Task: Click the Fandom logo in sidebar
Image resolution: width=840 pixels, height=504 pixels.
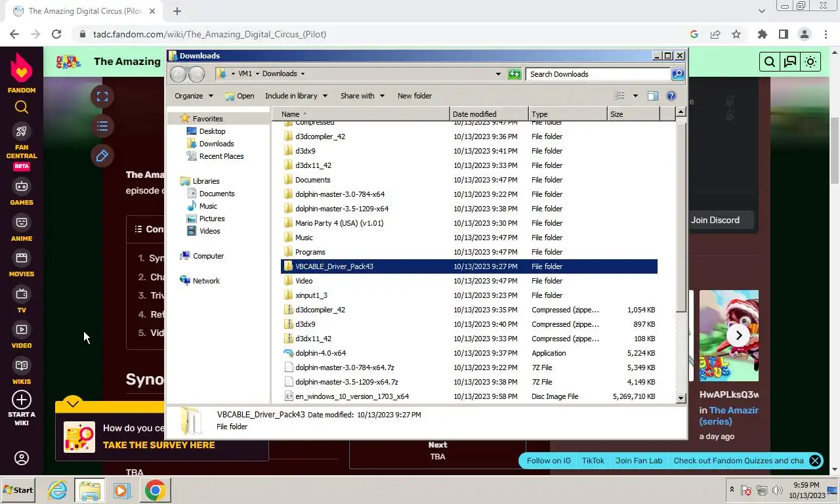Action: point(22,72)
